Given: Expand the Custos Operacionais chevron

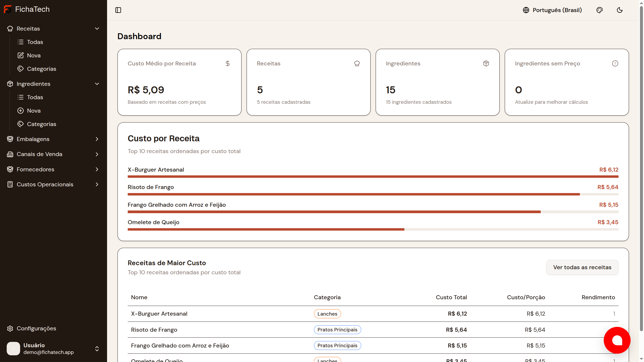Looking at the screenshot, I should tap(97, 184).
